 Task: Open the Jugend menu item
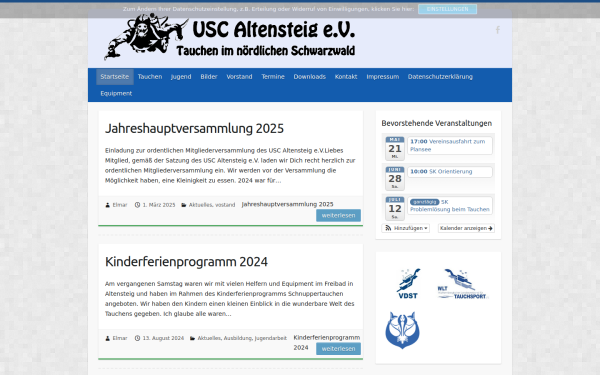(x=181, y=77)
